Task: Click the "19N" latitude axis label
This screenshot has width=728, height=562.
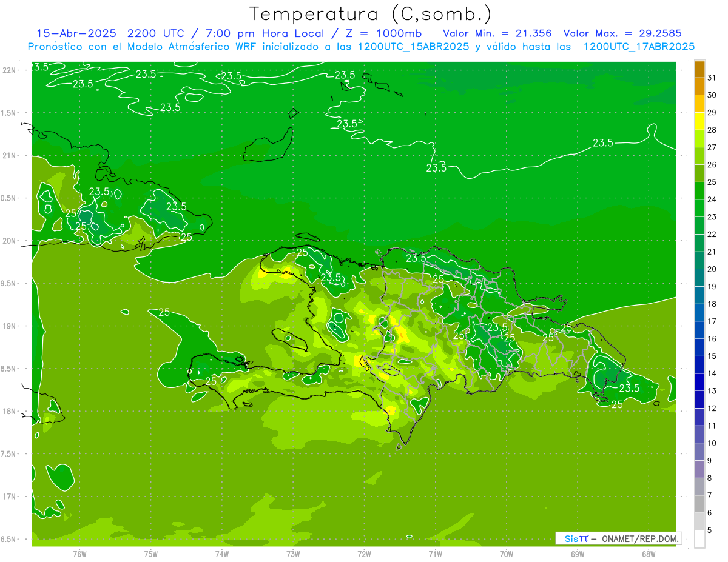Action: click(x=10, y=326)
